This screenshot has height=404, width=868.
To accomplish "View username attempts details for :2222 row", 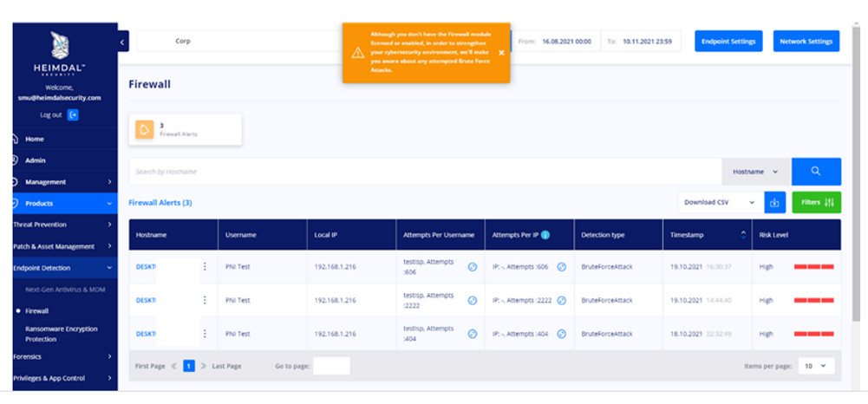I will 473,301.
